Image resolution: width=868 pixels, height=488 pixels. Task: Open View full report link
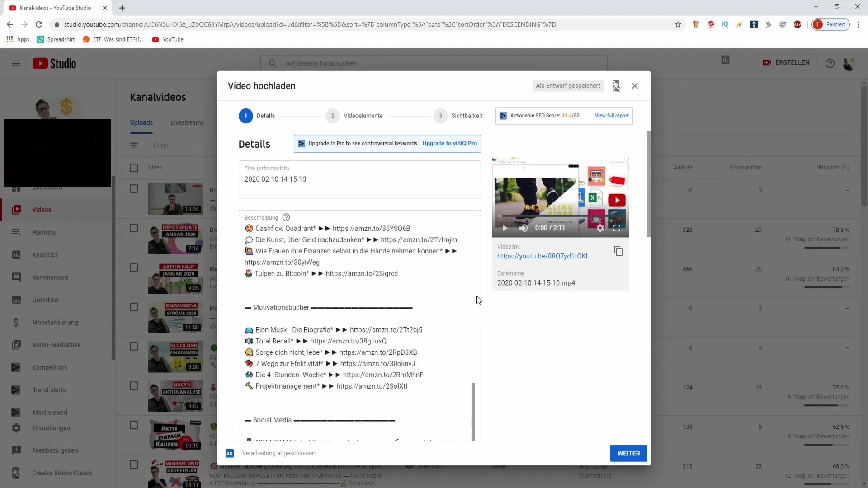[612, 116]
